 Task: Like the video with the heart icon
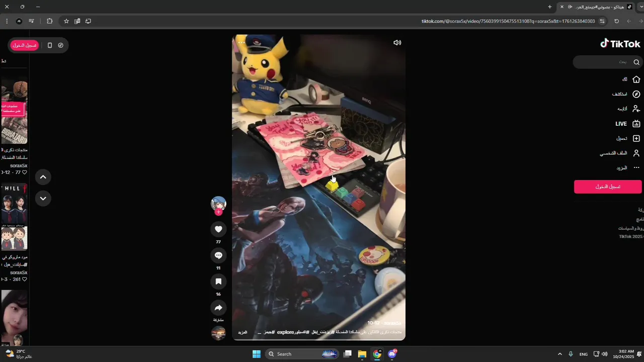[x=218, y=229]
